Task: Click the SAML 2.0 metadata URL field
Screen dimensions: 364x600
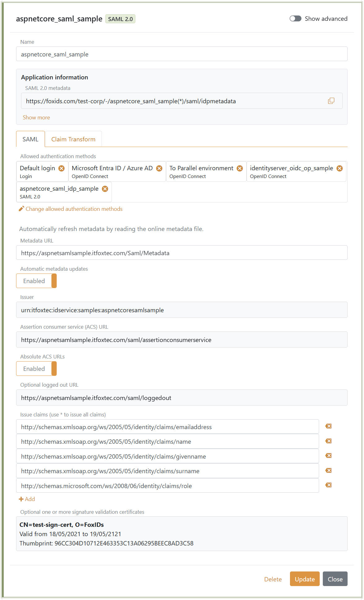Action: [x=182, y=101]
